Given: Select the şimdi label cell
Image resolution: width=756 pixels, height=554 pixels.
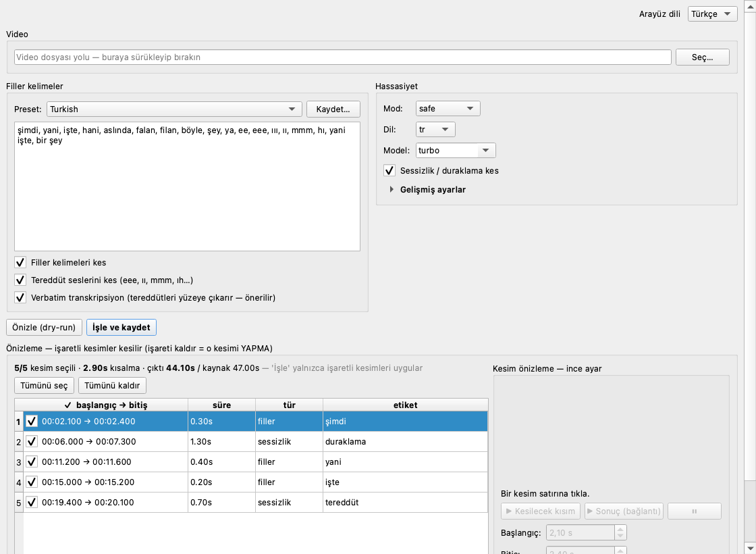Looking at the screenshot, I should click(406, 422).
